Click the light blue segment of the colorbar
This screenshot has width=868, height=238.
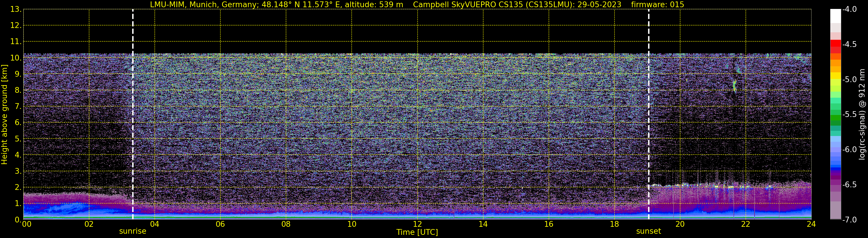836,139
